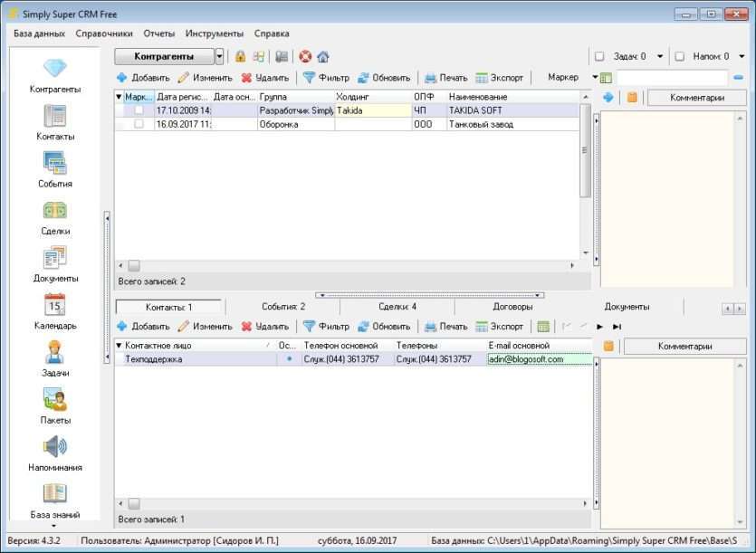
Task: Toggle the Задач: 0 checkbox
Action: (599, 56)
